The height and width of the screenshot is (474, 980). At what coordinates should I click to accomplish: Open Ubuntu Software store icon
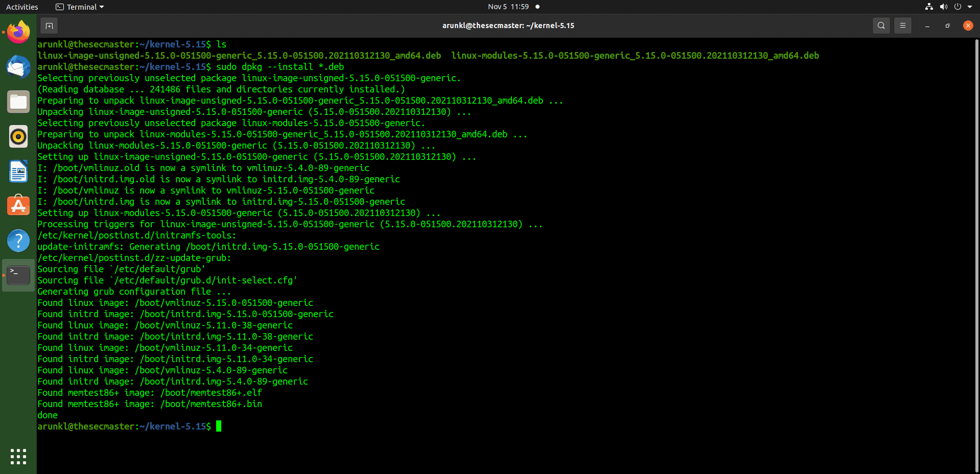tap(18, 206)
